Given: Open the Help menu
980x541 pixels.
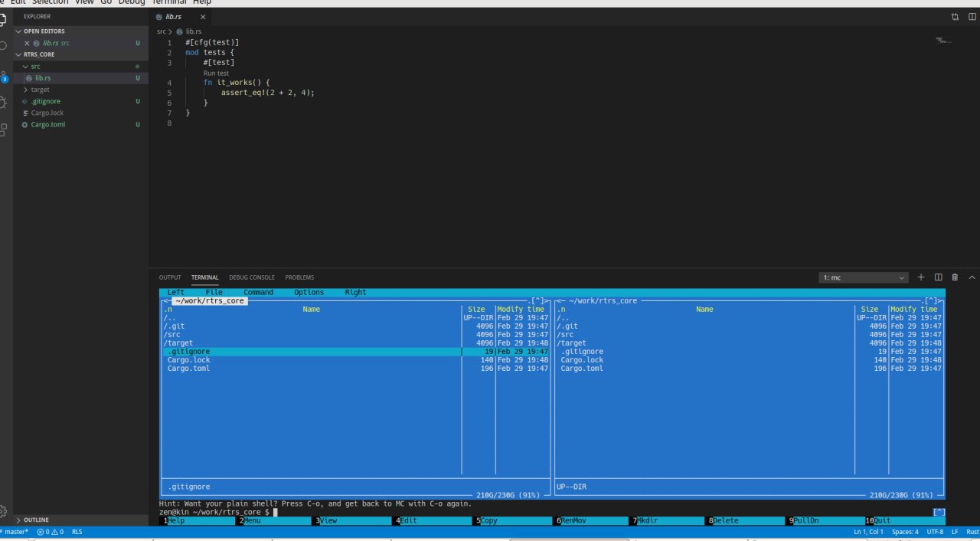Looking at the screenshot, I should tap(202, 3).
